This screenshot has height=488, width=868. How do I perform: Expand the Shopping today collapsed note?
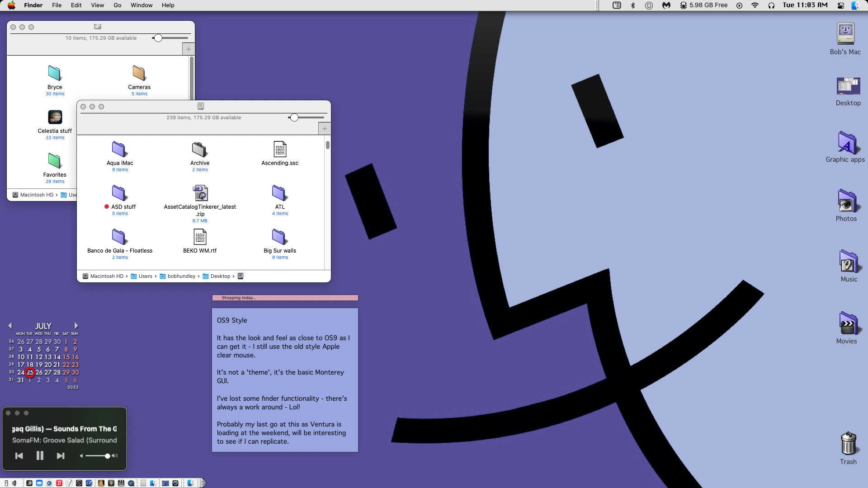pyautogui.click(x=285, y=298)
